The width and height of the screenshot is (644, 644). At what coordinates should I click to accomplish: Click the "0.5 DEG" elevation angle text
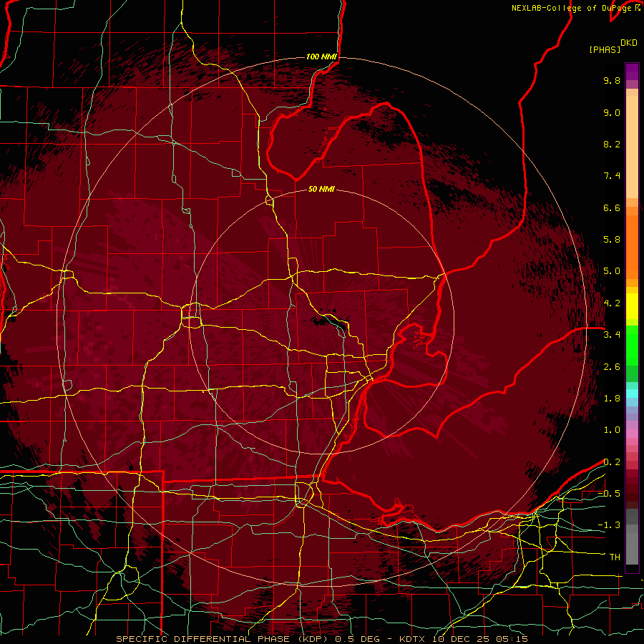pyautogui.click(x=358, y=639)
